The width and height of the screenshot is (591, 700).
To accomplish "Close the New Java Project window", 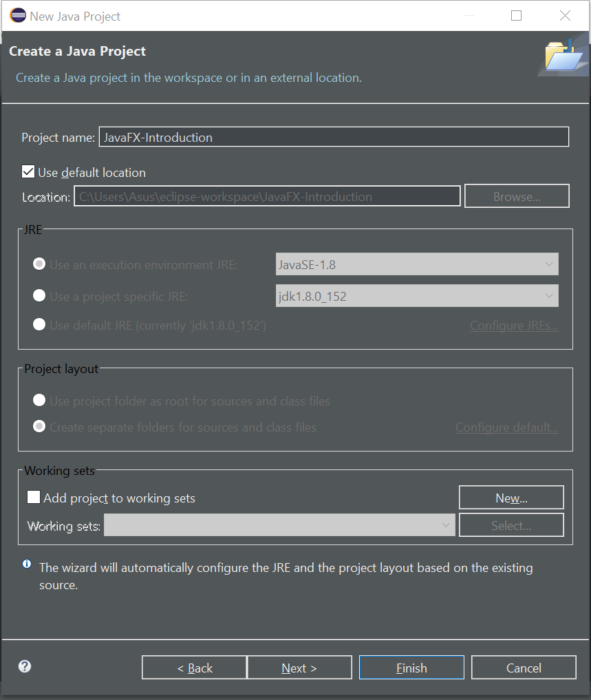I will coord(565,16).
